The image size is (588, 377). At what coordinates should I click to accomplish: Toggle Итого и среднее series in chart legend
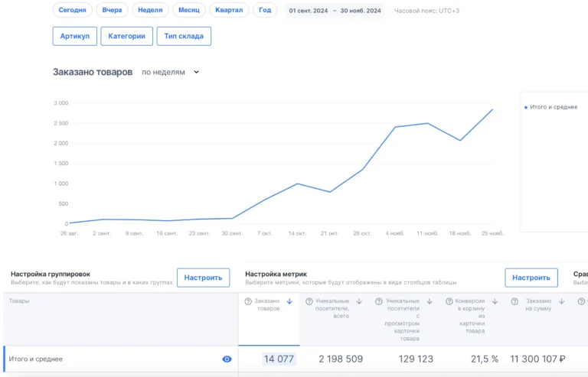click(550, 107)
